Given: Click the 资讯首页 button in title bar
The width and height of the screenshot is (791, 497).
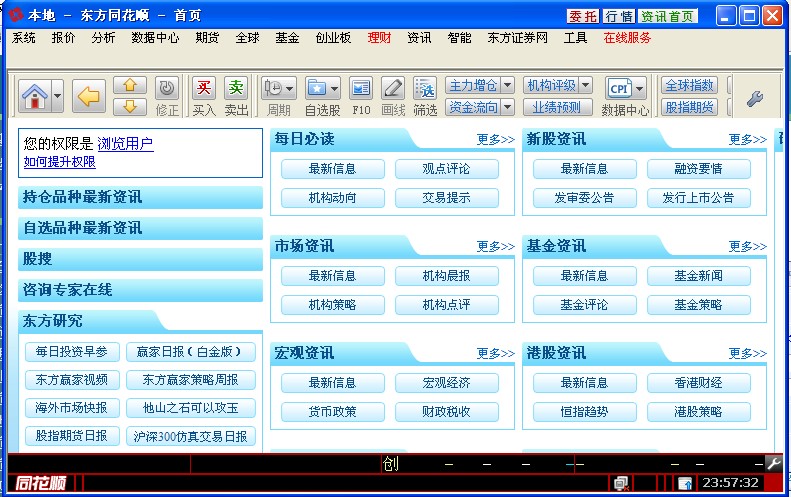Looking at the screenshot, I should tap(667, 17).
